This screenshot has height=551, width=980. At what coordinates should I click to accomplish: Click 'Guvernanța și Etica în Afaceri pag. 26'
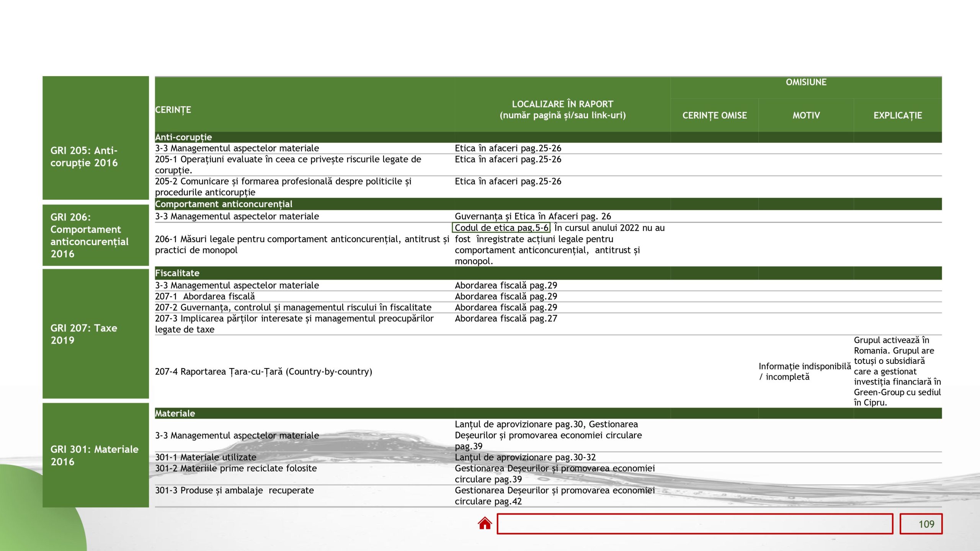533,216
